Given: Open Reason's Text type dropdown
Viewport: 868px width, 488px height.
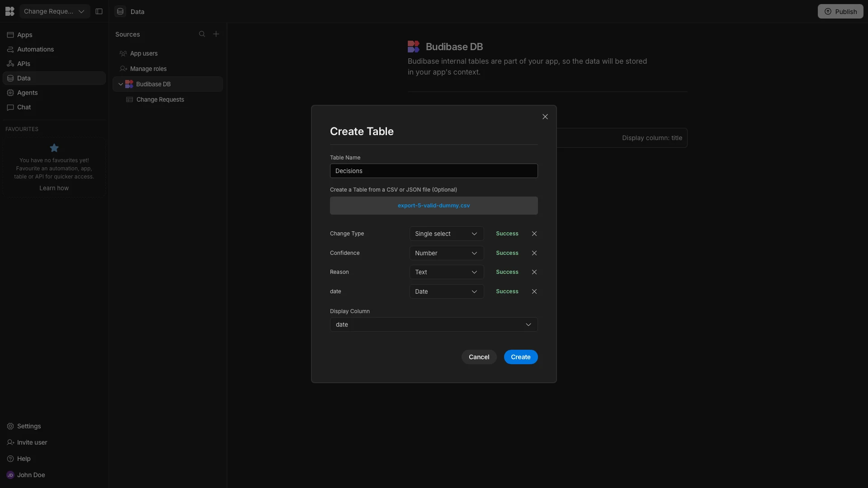Looking at the screenshot, I should [447, 272].
